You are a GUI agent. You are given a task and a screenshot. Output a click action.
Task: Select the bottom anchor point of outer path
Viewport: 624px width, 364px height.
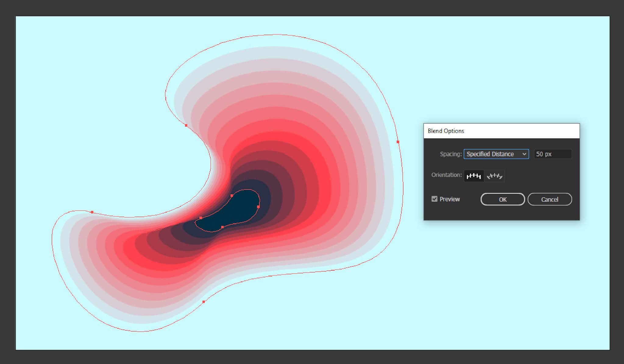point(204,302)
